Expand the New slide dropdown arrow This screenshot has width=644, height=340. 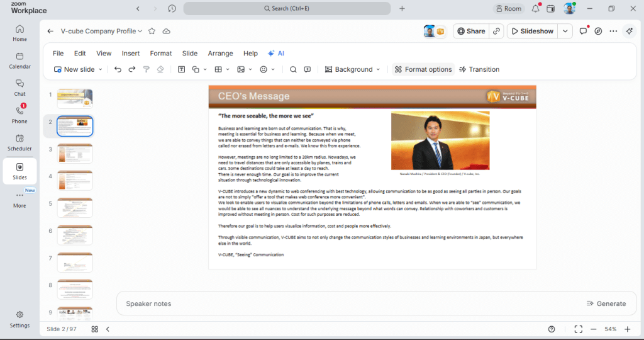pyautogui.click(x=100, y=69)
